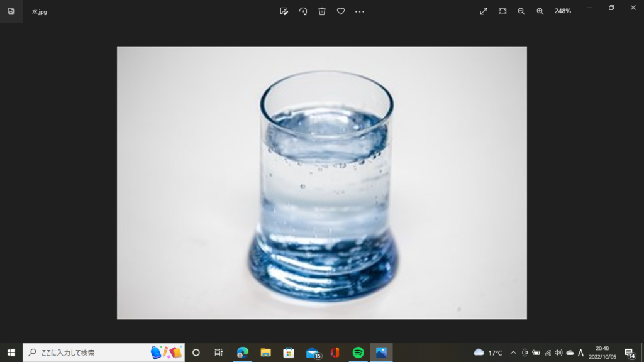Focus the taskbar search box
The width and height of the screenshot is (644, 362).
(104, 353)
